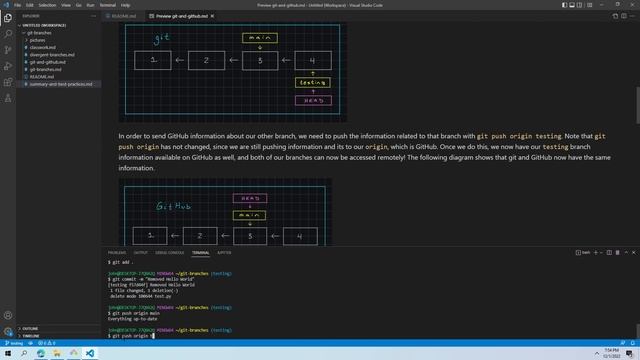
Task: Open the Edit menu
Action: pos(30,5)
